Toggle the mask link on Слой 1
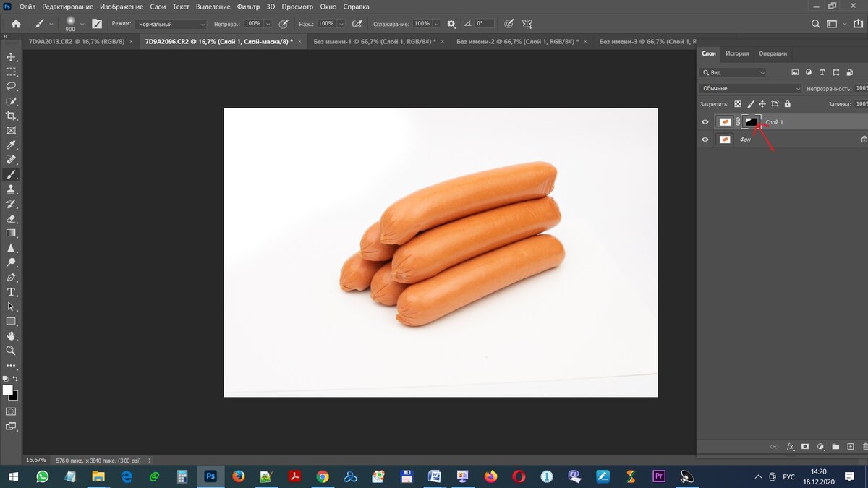The height and width of the screenshot is (488, 868). (x=738, y=122)
